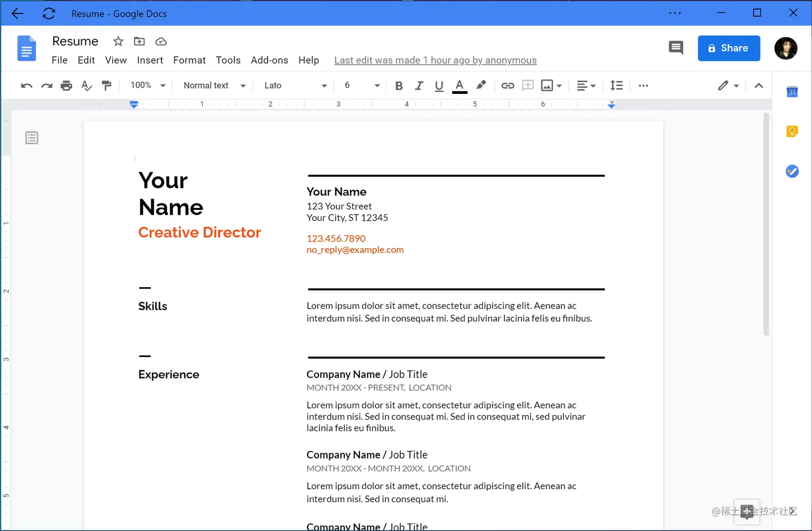Click the back arrow in title bar
Viewport: 812px width, 531px height.
coord(17,13)
